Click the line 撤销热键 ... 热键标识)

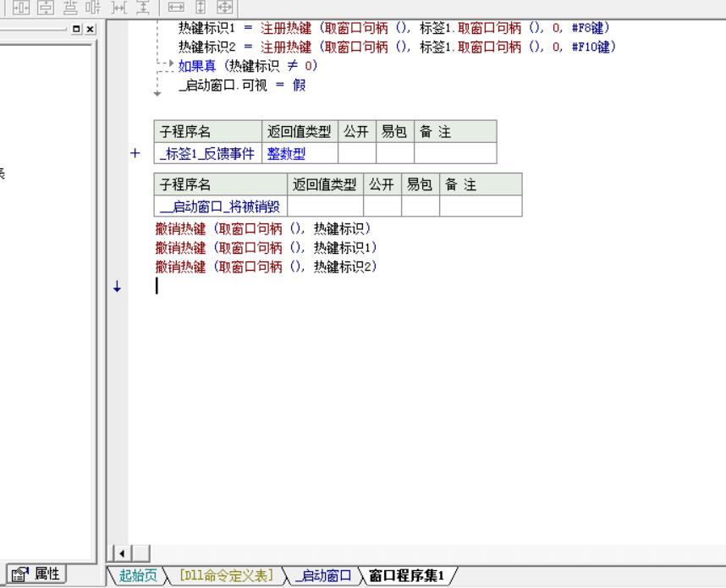[263, 228]
